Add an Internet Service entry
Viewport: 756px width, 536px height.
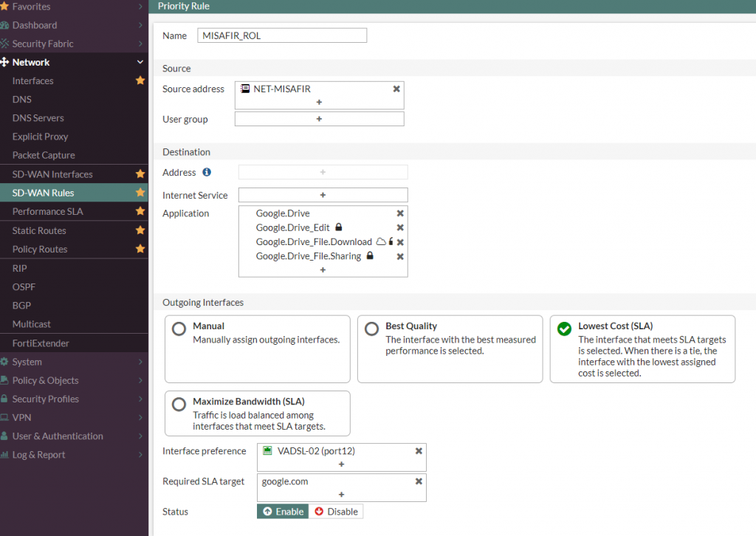(x=323, y=195)
